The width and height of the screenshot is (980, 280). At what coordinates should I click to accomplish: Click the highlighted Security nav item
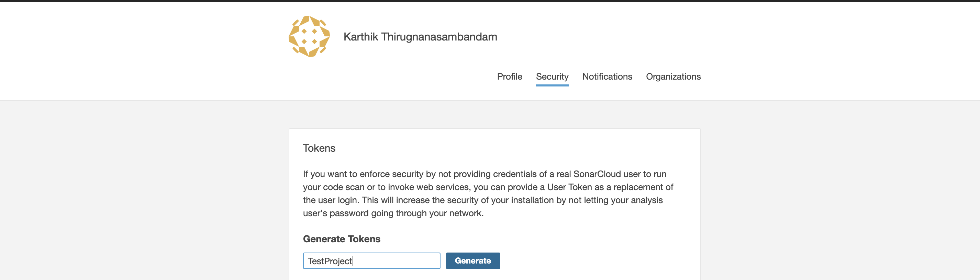pos(553,77)
